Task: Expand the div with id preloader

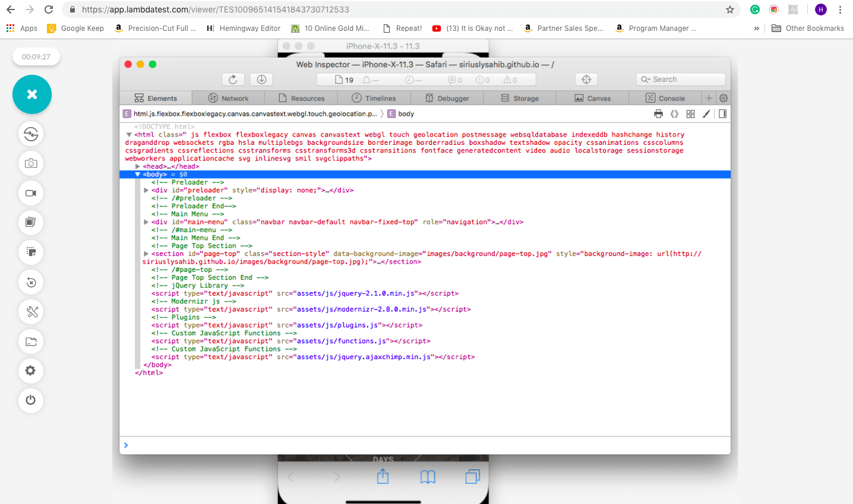Action: (146, 190)
